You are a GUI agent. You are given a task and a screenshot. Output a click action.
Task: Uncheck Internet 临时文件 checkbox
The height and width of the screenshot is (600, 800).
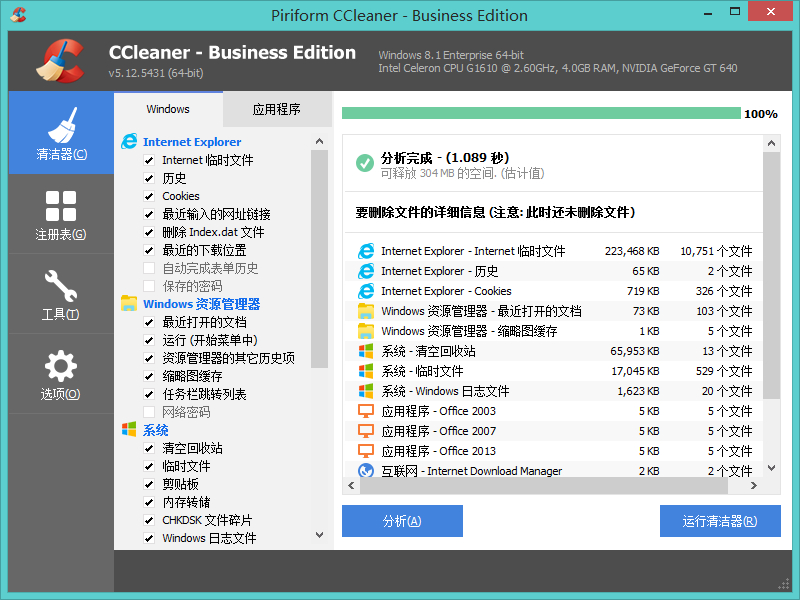[x=149, y=160]
